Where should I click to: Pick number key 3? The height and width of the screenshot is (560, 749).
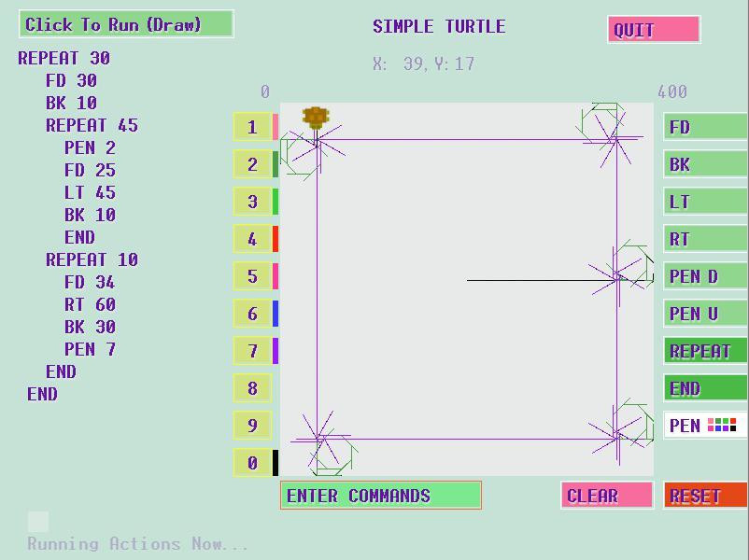point(252,202)
